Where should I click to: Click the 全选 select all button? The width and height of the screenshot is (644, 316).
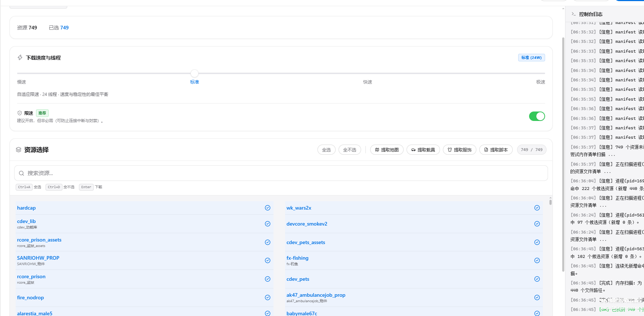click(x=327, y=150)
